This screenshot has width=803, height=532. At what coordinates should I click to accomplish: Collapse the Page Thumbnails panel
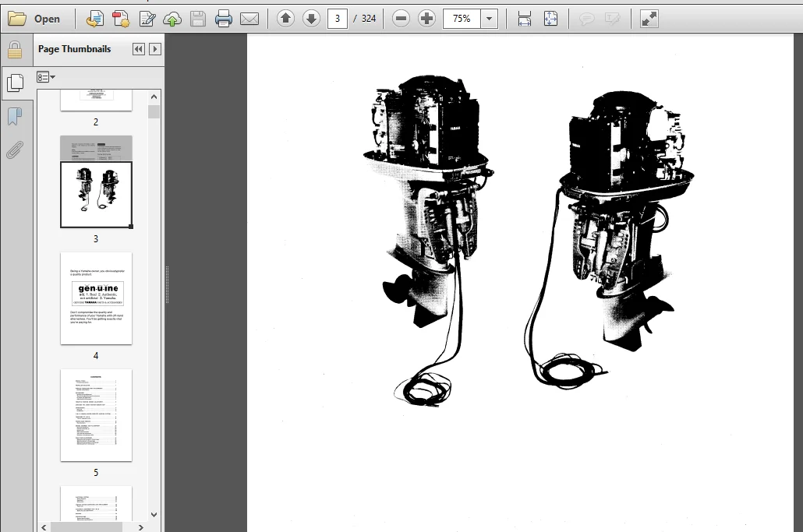138,49
